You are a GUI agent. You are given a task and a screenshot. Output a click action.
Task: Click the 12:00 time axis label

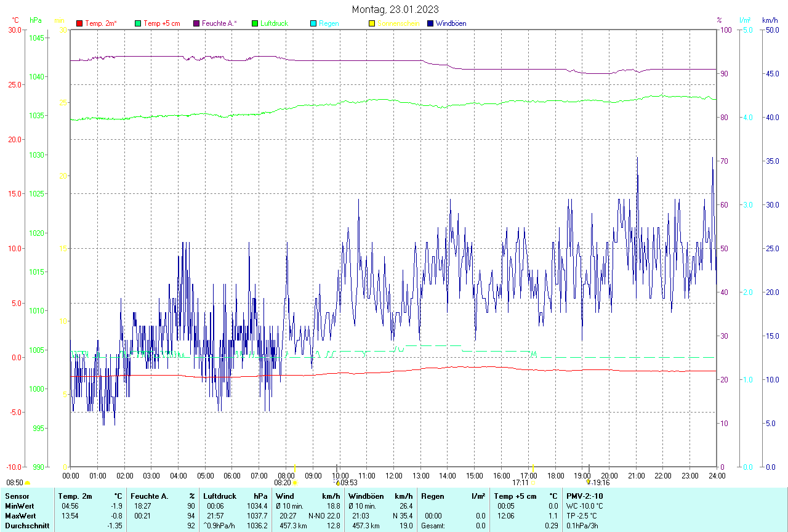tap(394, 475)
